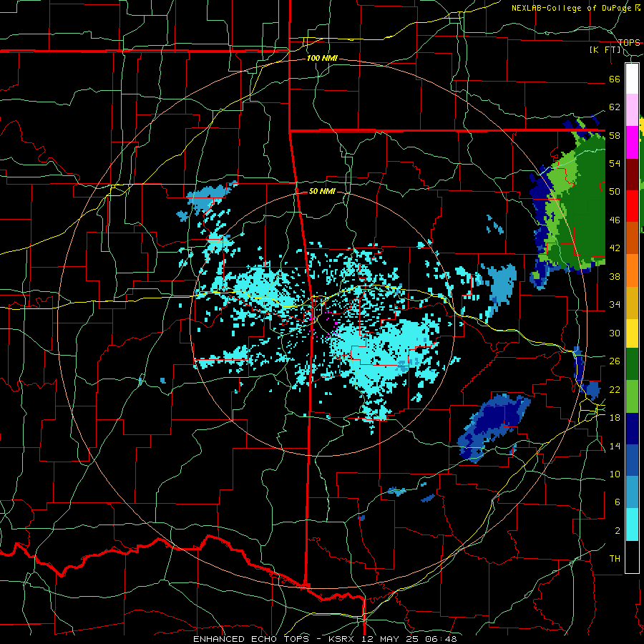
Task: Select the light pink legend color band
Action: (632, 110)
